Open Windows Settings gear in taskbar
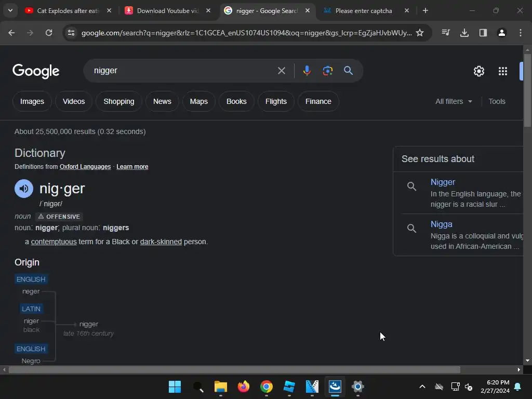The image size is (532, 399). pyautogui.click(x=357, y=387)
